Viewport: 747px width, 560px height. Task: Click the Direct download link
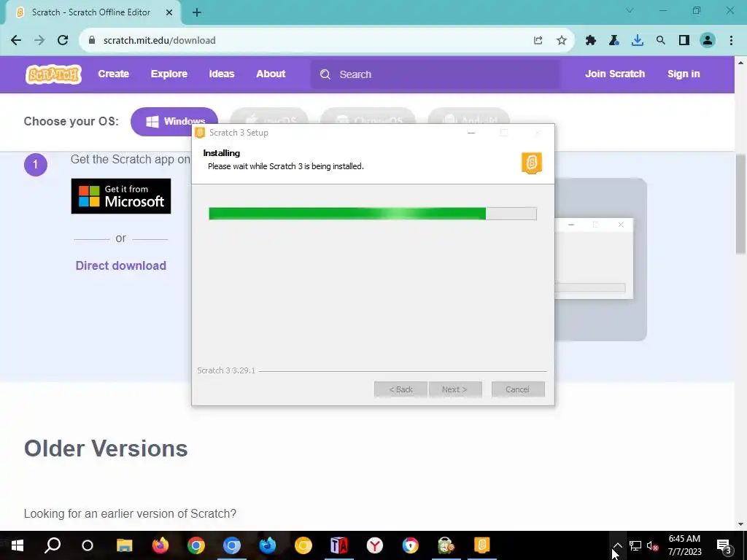121,265
